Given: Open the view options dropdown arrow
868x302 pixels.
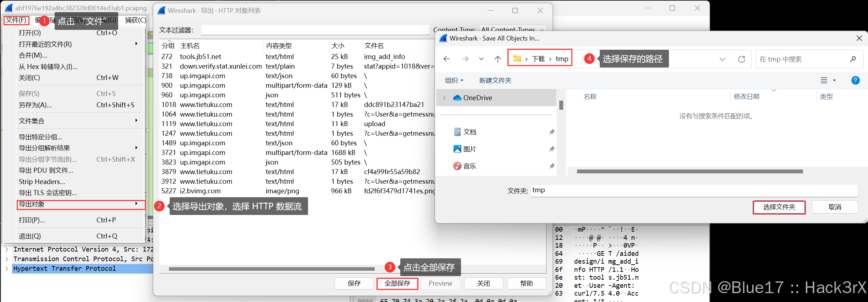Looking at the screenshot, I should [835, 80].
